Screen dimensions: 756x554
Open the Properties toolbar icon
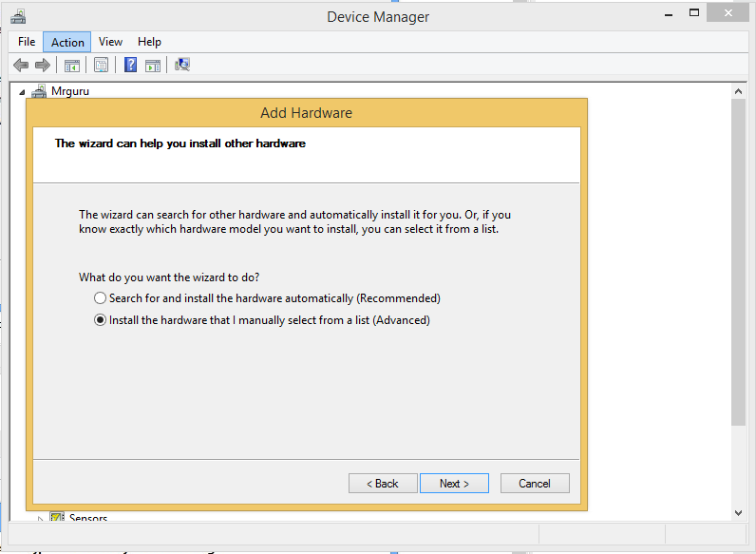[102, 65]
